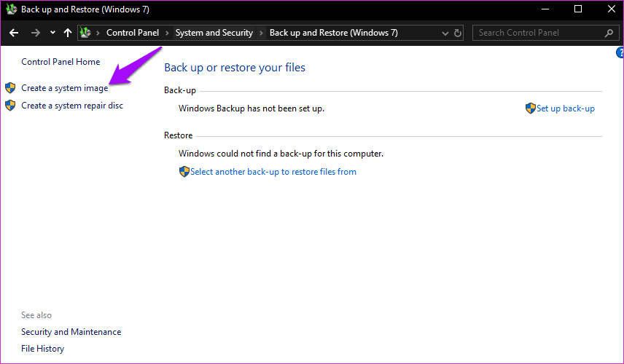
Task: Click the magnifier search icon
Action: 609,33
